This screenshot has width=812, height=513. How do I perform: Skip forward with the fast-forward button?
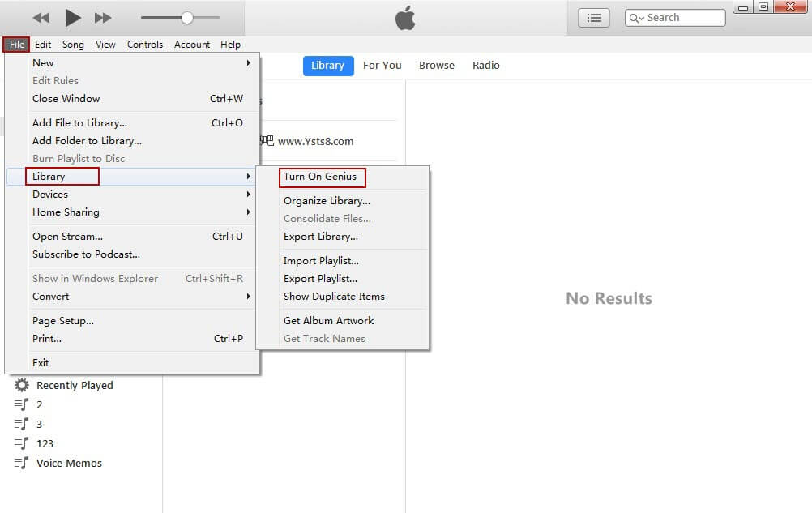tap(103, 18)
